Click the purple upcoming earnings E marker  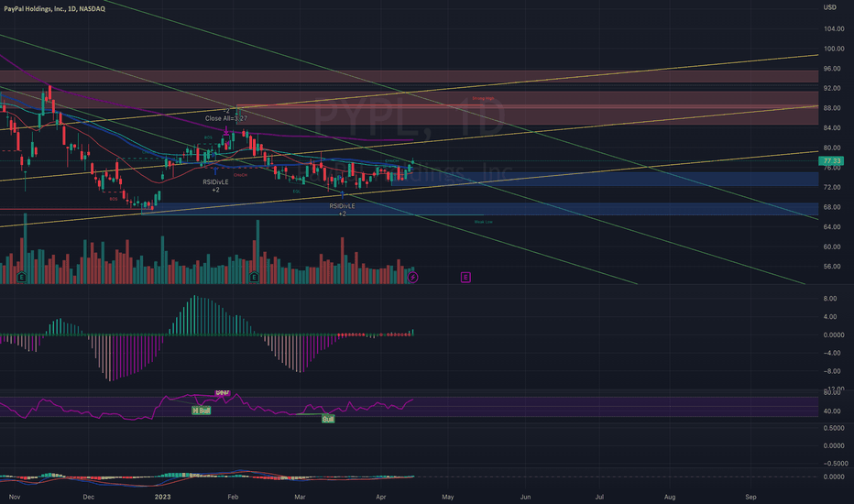465,278
